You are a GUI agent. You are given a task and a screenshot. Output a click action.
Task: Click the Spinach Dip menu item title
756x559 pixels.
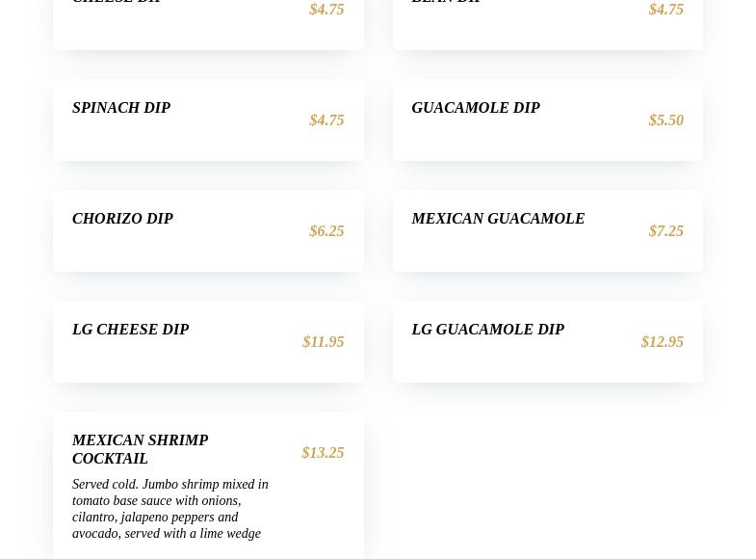point(121,108)
